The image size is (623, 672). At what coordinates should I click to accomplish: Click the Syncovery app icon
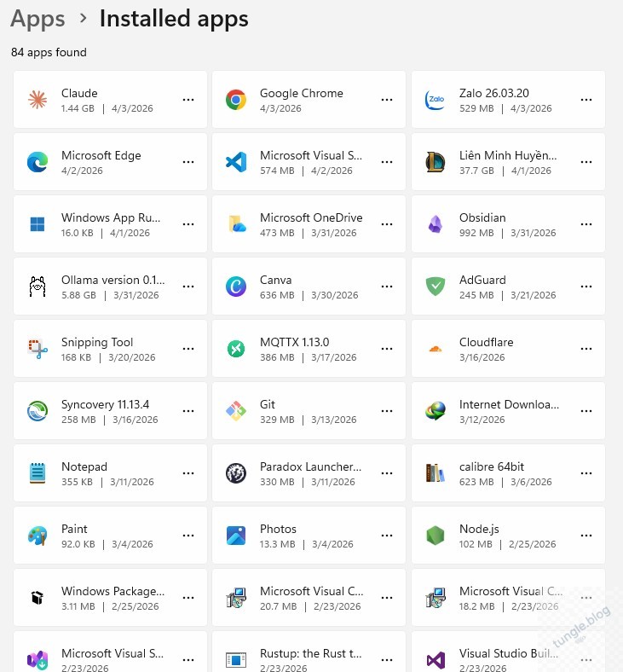[37, 411]
